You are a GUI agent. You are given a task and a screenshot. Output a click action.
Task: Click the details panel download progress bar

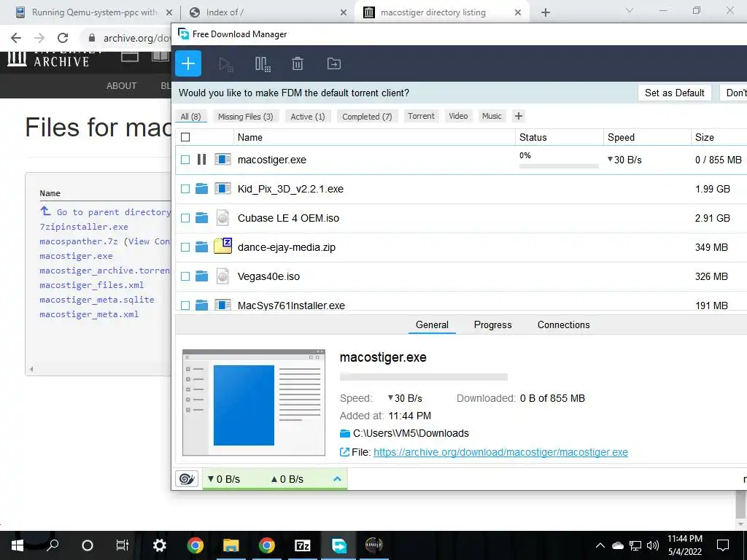point(424,377)
